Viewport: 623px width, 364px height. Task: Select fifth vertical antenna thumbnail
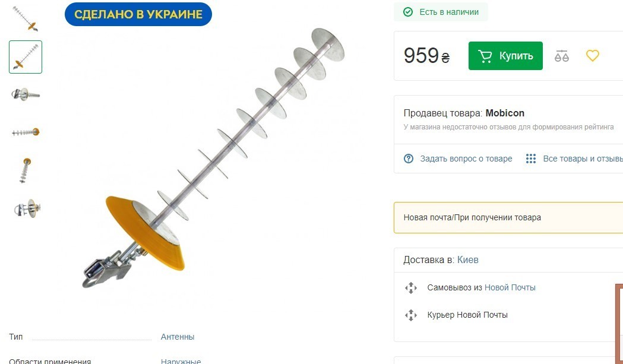coord(26,170)
